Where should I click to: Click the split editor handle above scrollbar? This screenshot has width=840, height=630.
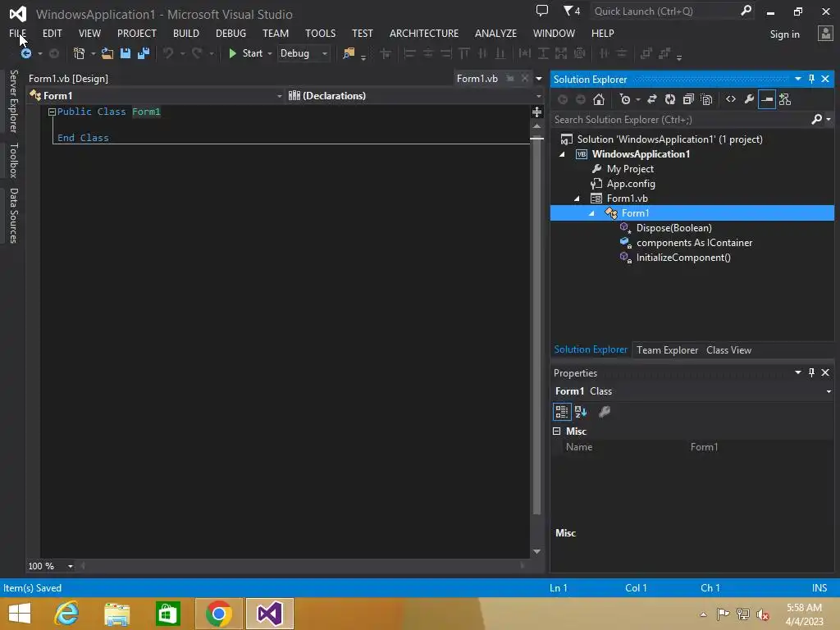pyautogui.click(x=536, y=112)
